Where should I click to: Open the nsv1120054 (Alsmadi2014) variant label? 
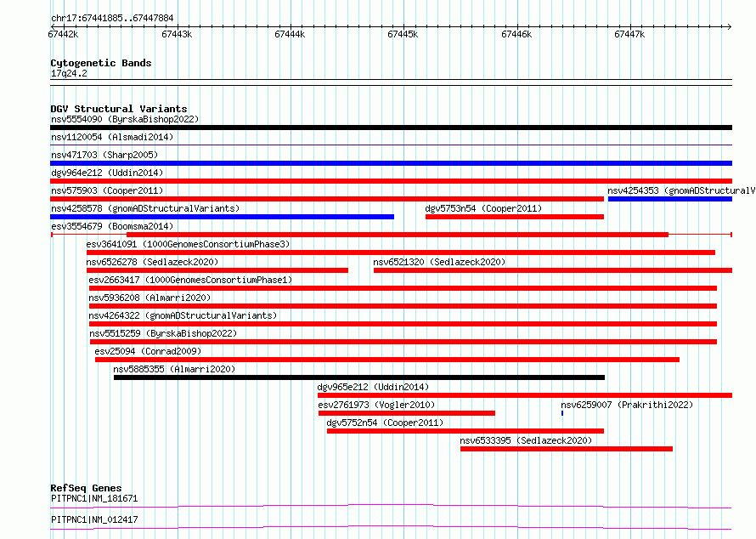pos(112,137)
